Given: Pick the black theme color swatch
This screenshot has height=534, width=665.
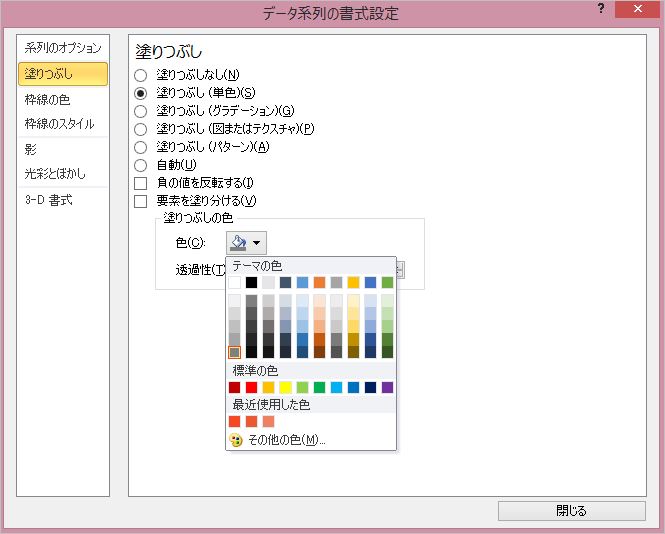Looking at the screenshot, I should pos(251,282).
